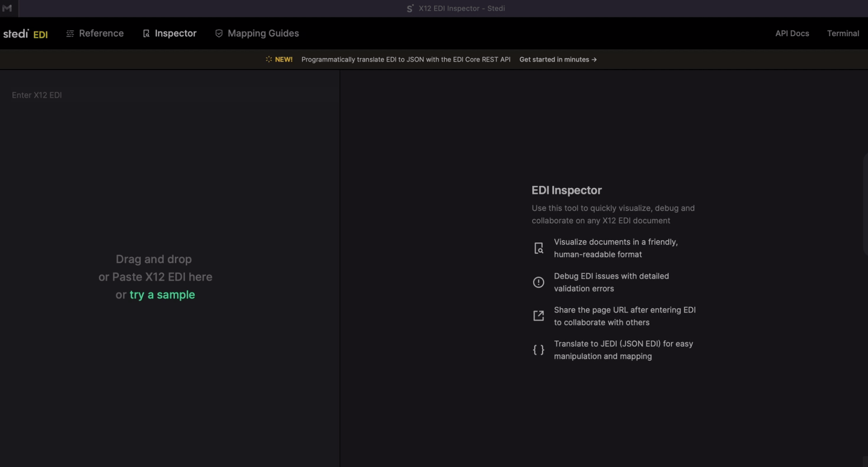Open API Docs link
The width and height of the screenshot is (868, 467).
792,33
